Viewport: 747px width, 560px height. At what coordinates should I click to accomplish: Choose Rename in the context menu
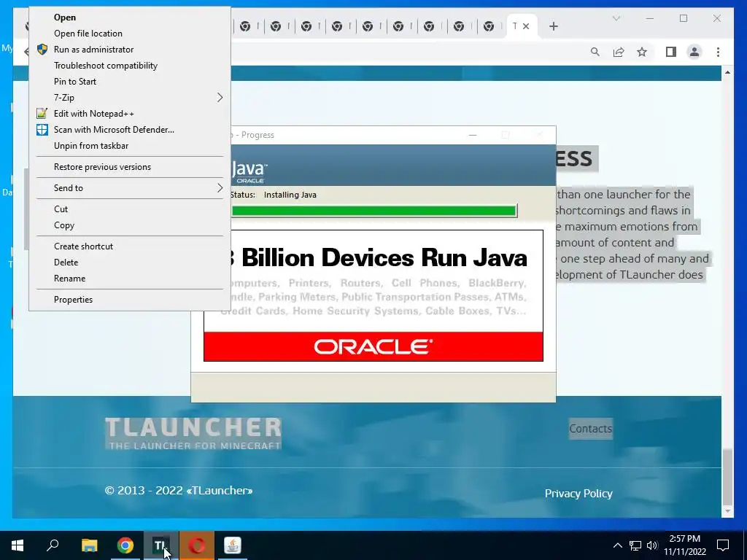coord(69,279)
